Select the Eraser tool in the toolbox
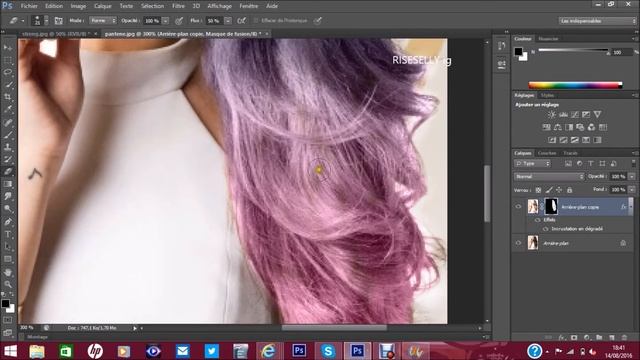The height and width of the screenshot is (360, 640). click(8, 171)
